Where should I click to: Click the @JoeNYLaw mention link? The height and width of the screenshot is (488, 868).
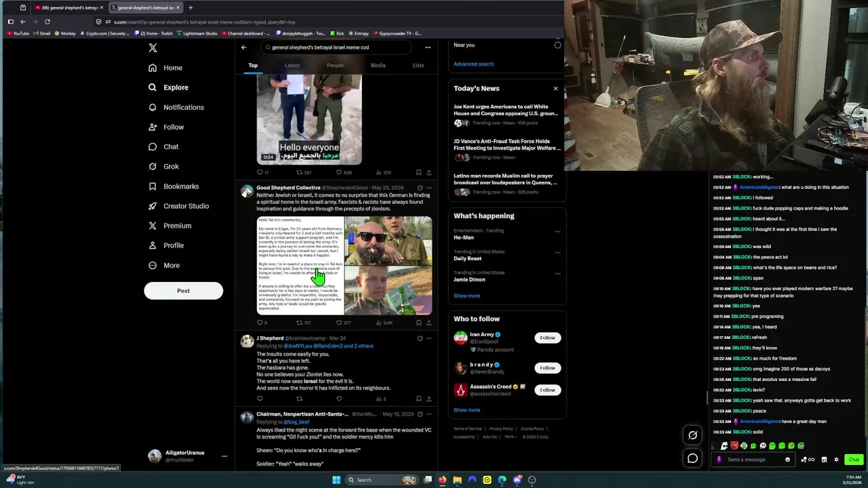coord(299,346)
